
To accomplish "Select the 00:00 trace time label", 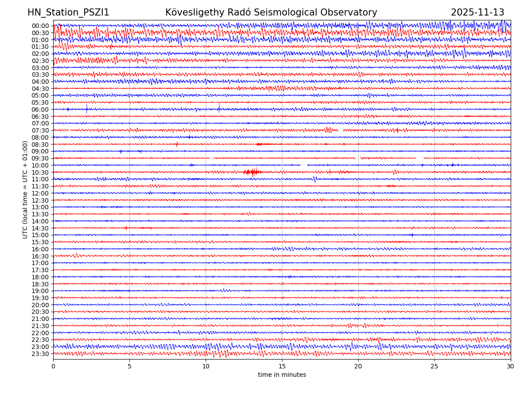I will pos(40,26).
